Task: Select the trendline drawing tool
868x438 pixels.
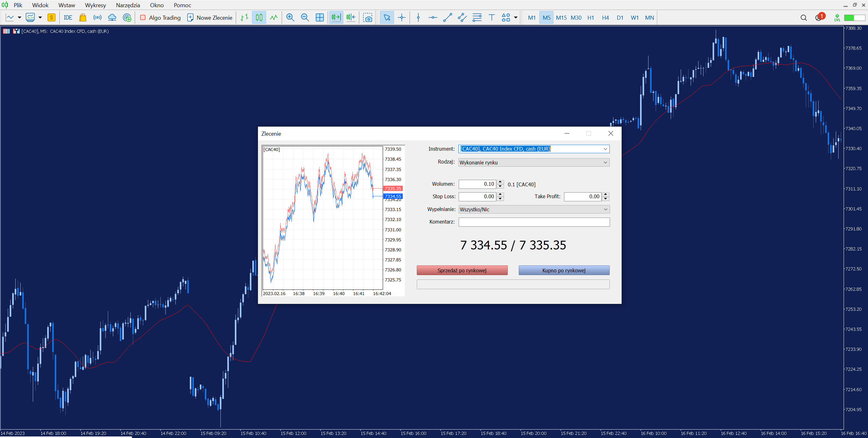Action: (x=447, y=18)
